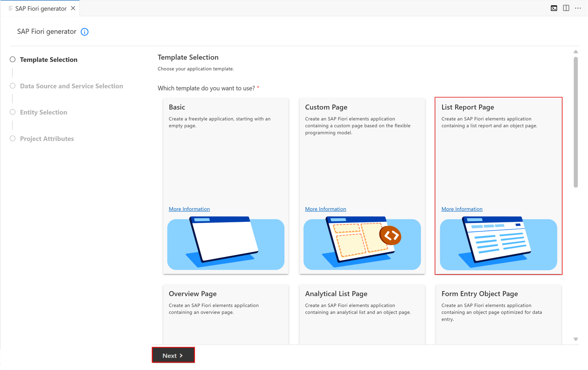
Task: Go to the Project Attributes wizard step label
Action: (x=47, y=139)
